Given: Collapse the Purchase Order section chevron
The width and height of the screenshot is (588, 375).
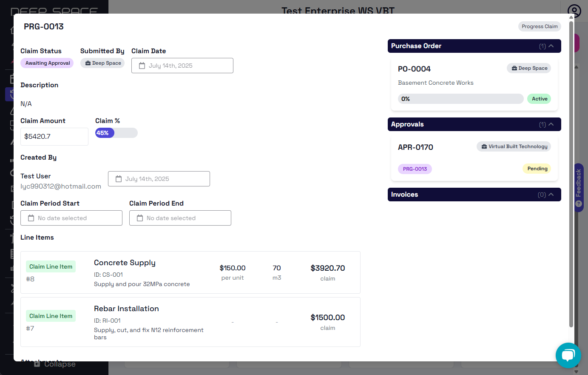Looking at the screenshot, I should point(551,46).
